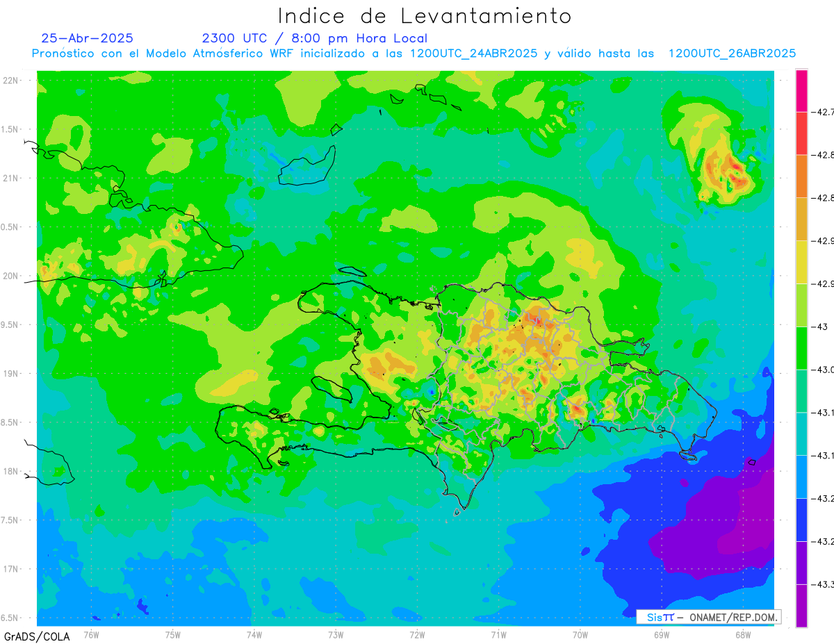Screen dimensions: 834x644
Task: Click '1200UTC_26ABR2025' valid-until time text
Action: tap(732, 53)
